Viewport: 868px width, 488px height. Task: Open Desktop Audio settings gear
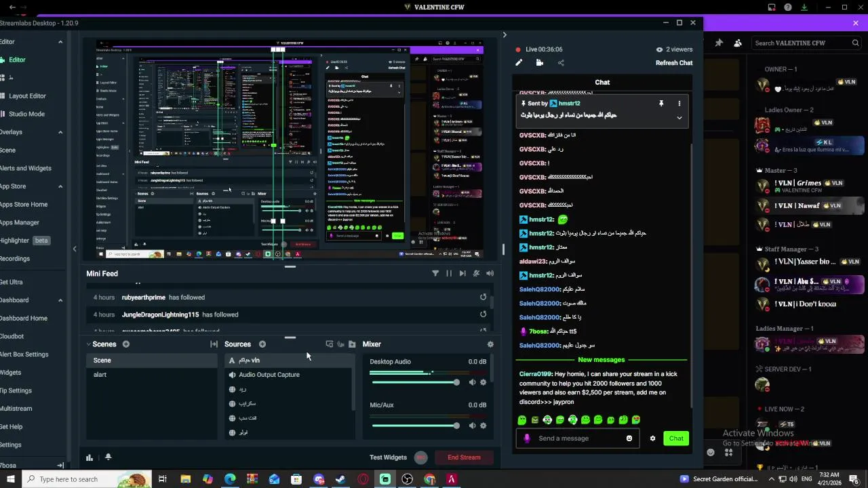tap(483, 382)
